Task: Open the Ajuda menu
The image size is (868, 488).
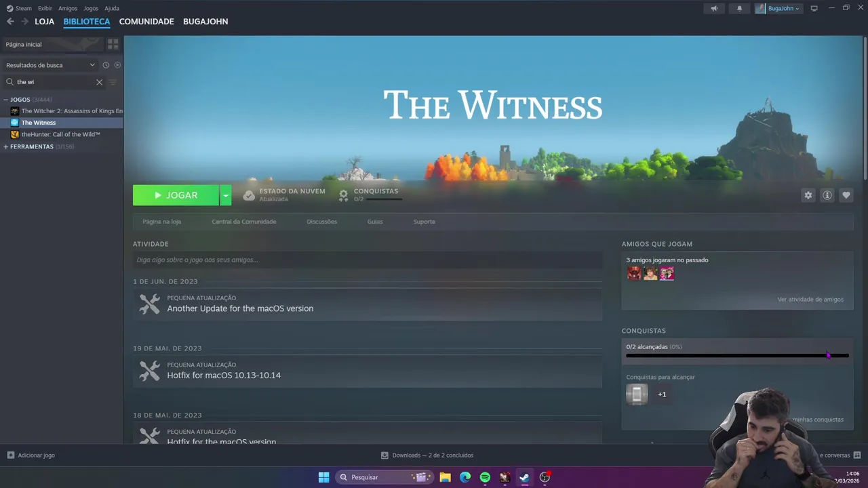Action: pos(112,8)
